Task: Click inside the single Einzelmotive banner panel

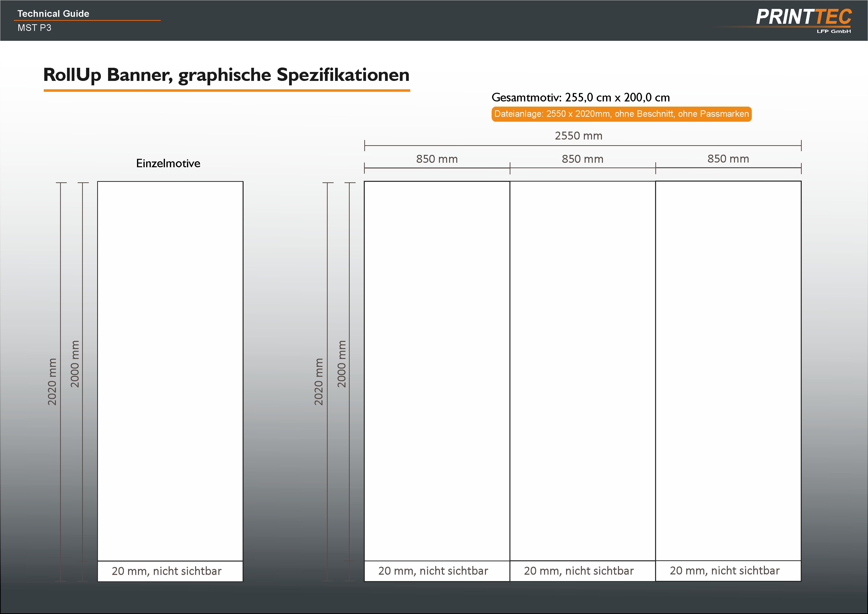Action: 170,371
